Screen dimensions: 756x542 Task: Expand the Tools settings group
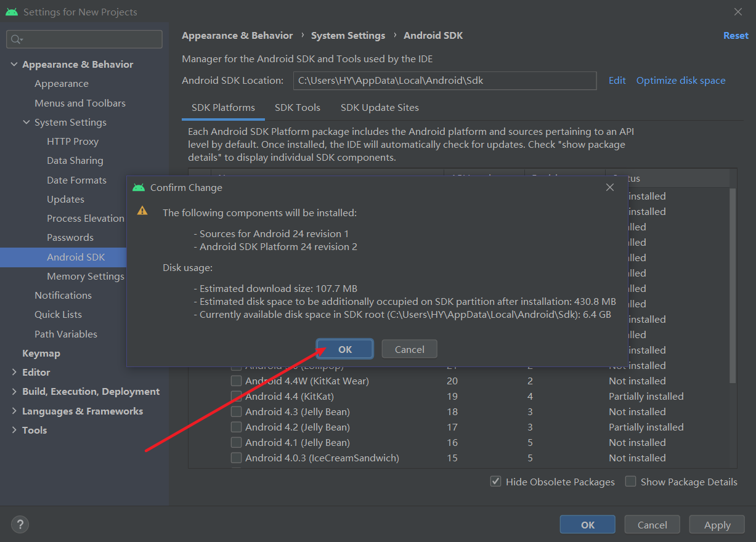coord(14,430)
